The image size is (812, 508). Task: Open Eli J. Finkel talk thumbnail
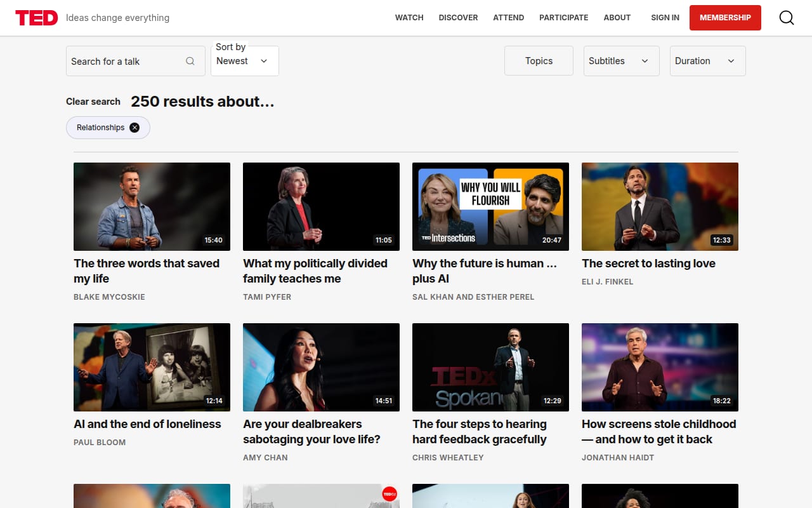coord(660,206)
